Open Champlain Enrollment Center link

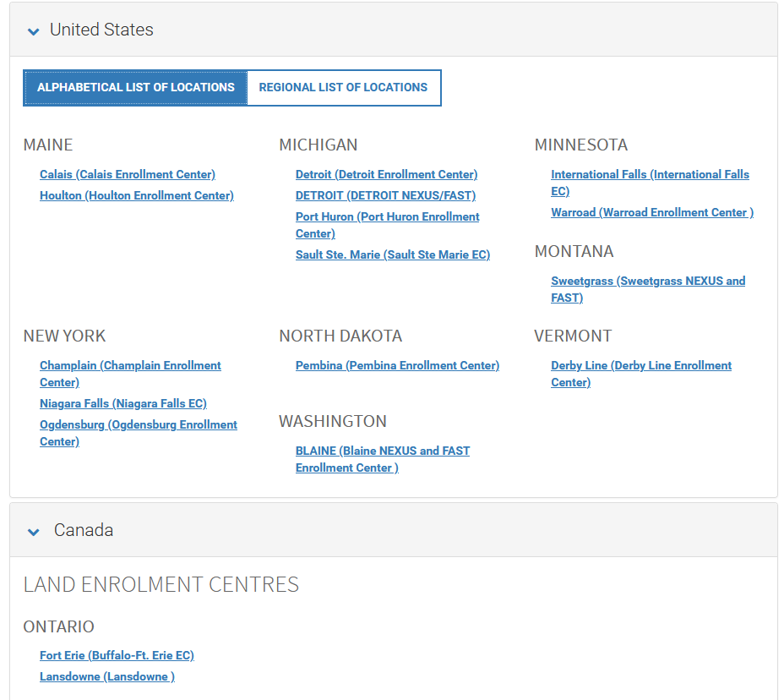130,366
